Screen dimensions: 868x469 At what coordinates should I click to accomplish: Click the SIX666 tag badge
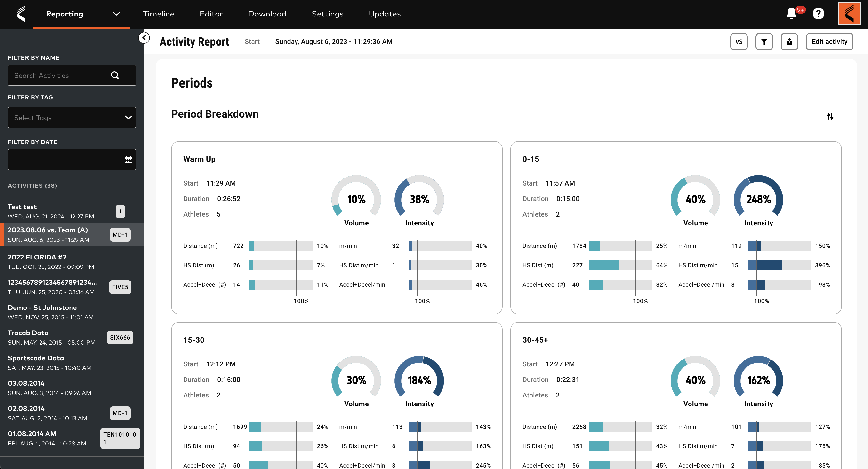pyautogui.click(x=120, y=337)
